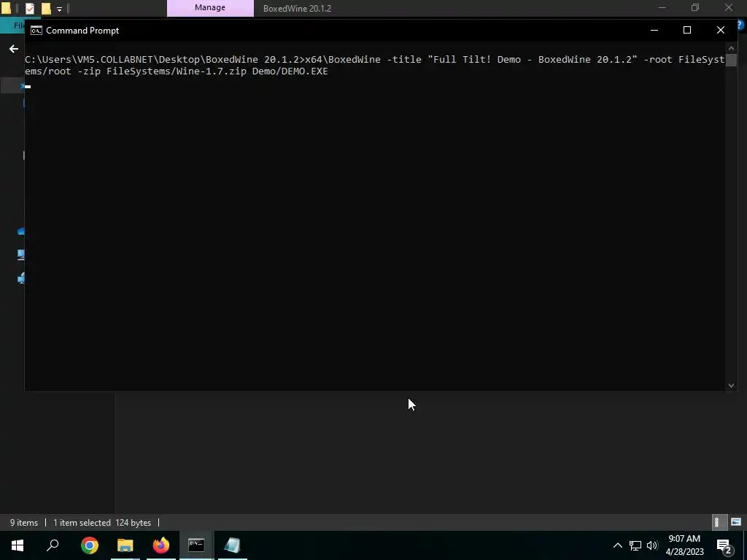Click '1 item selected 124 bytes' status text
Screen dimensions: 747x560
coord(102,522)
